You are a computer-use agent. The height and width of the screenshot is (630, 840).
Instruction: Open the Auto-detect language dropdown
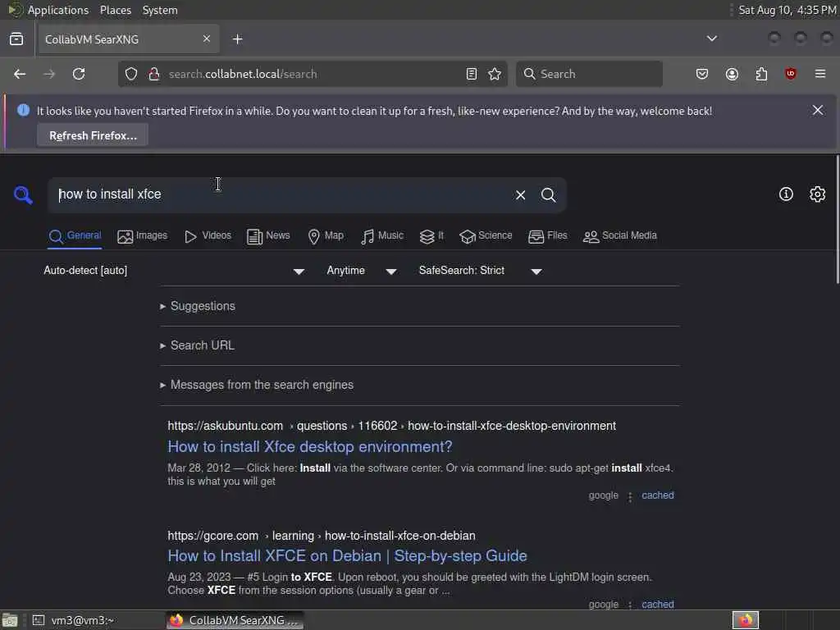click(x=174, y=271)
